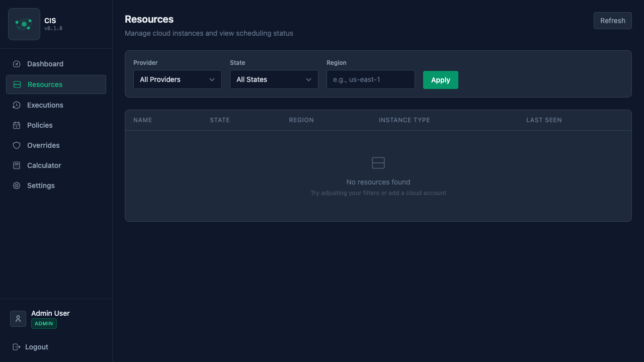
Task: Click the Region field label
Action: (x=337, y=63)
